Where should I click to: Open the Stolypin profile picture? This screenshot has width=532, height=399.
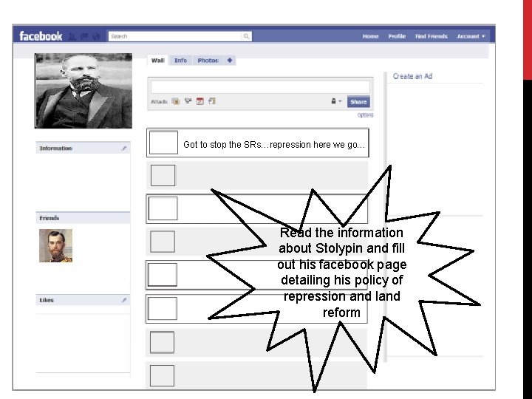click(83, 91)
